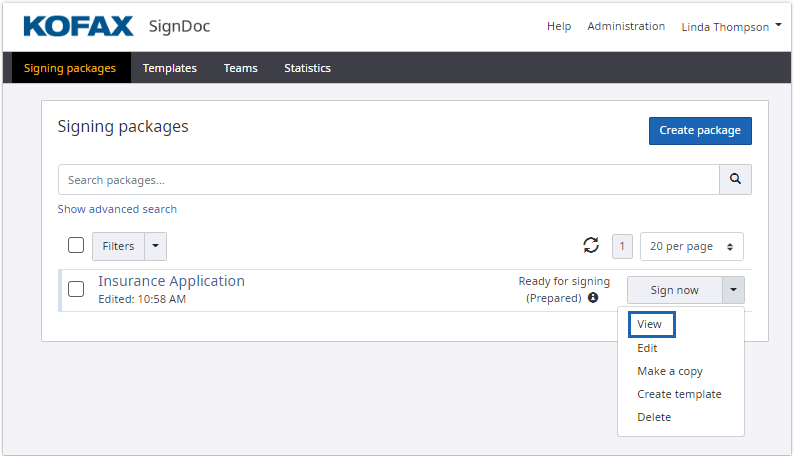Toggle the select-all packages checkbox
794x458 pixels.
[x=76, y=246]
